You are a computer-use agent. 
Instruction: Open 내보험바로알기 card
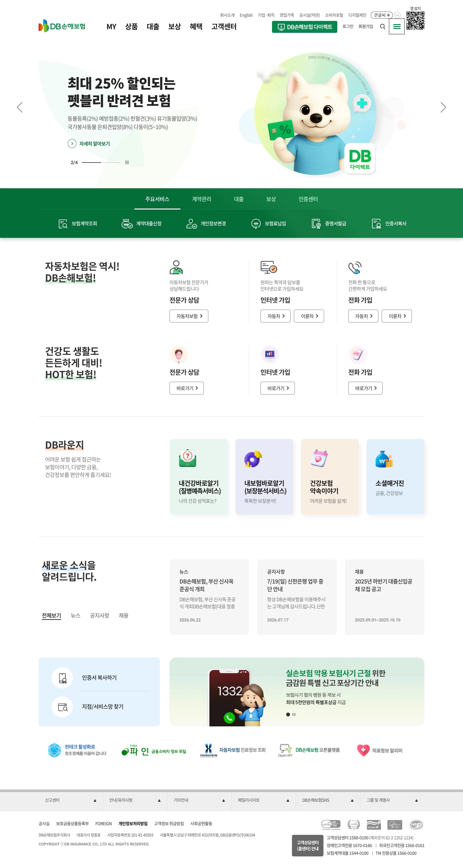264,477
